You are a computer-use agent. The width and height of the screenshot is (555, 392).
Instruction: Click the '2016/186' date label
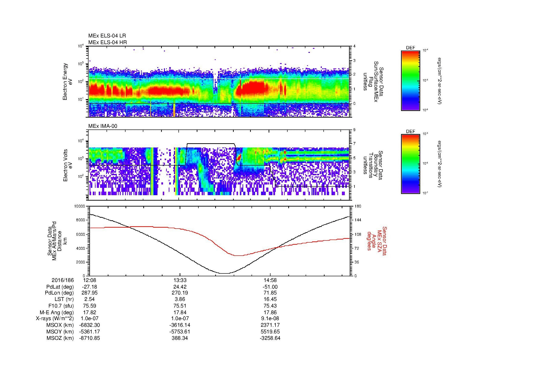(x=63, y=280)
